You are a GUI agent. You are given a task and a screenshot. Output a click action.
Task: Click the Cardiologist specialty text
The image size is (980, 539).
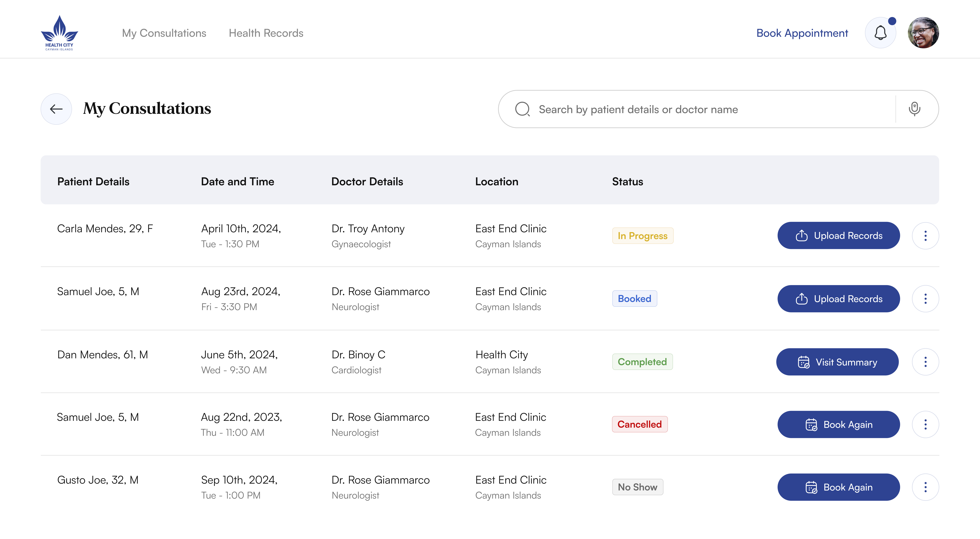356,370
